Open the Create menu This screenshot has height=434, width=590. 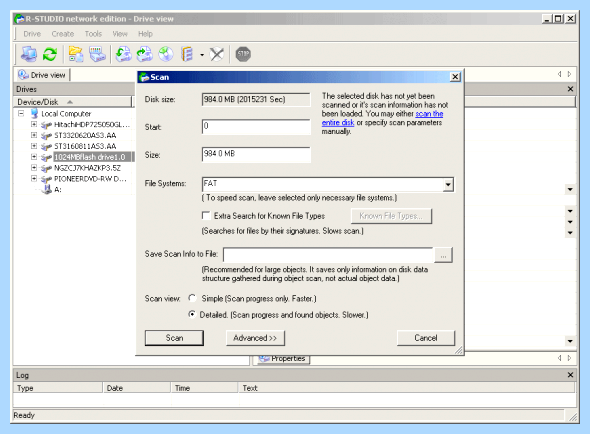tap(63, 34)
